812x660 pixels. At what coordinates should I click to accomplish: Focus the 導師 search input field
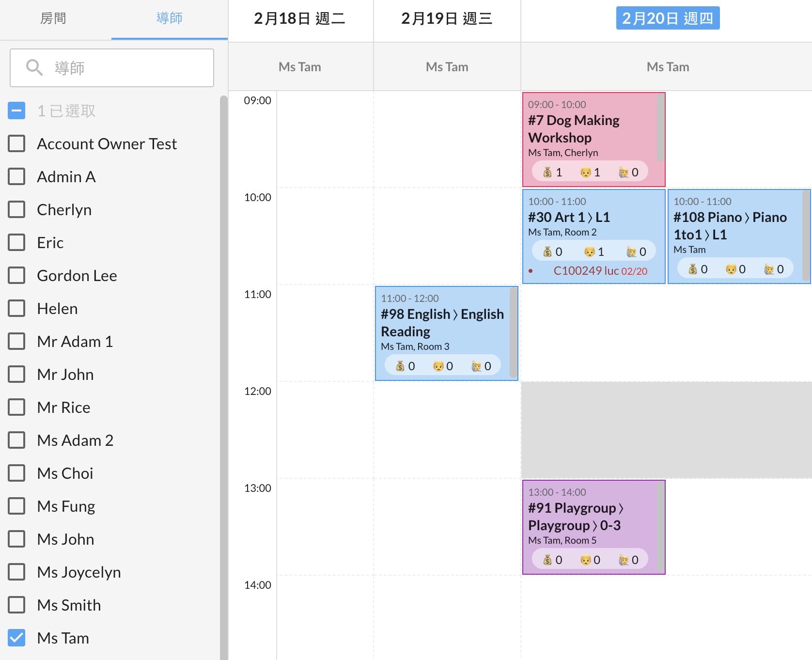126,68
